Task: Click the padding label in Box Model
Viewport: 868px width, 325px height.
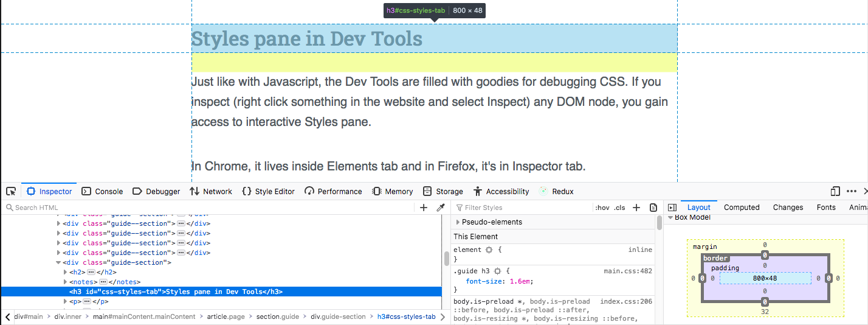Action: 725,268
